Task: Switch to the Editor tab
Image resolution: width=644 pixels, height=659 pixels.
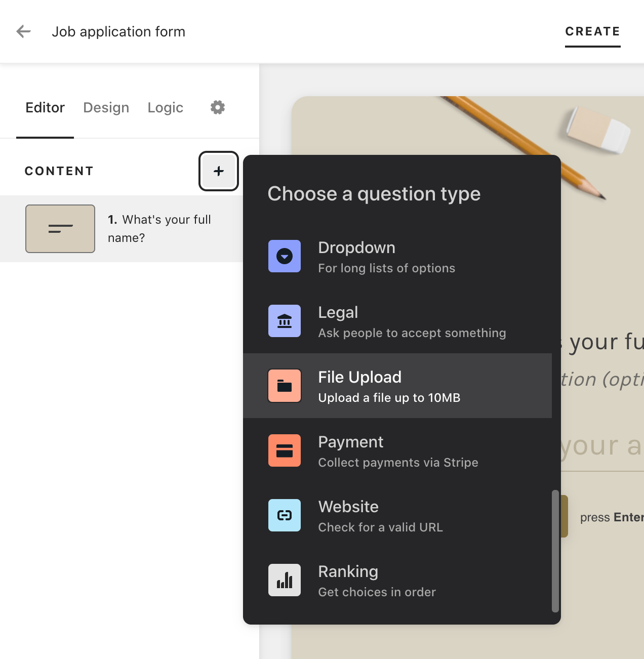Action: point(45,107)
